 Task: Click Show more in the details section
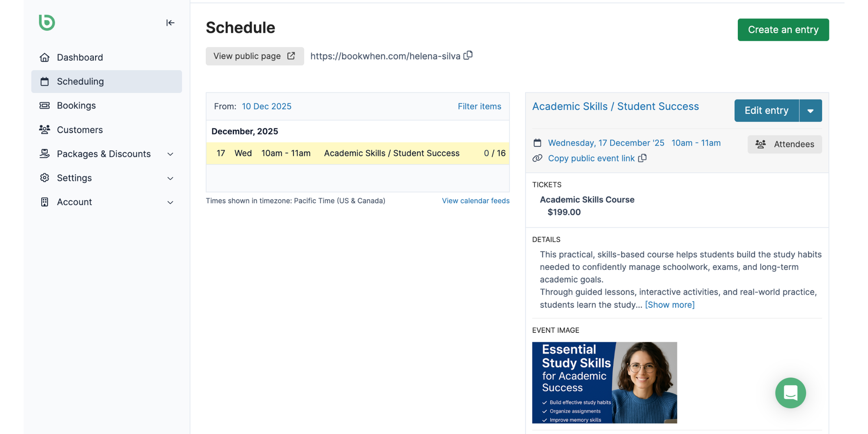pyautogui.click(x=670, y=305)
